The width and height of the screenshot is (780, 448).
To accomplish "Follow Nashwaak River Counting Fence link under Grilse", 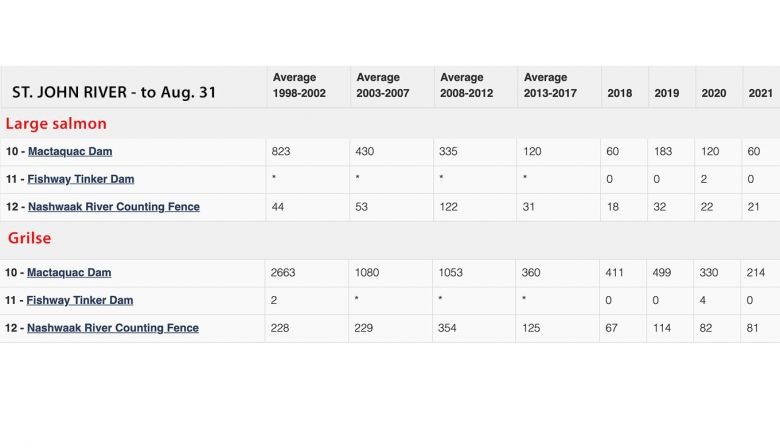I will tap(113, 328).
